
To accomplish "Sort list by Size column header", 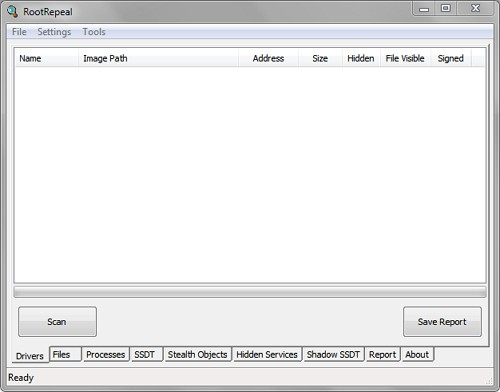I will (320, 58).
